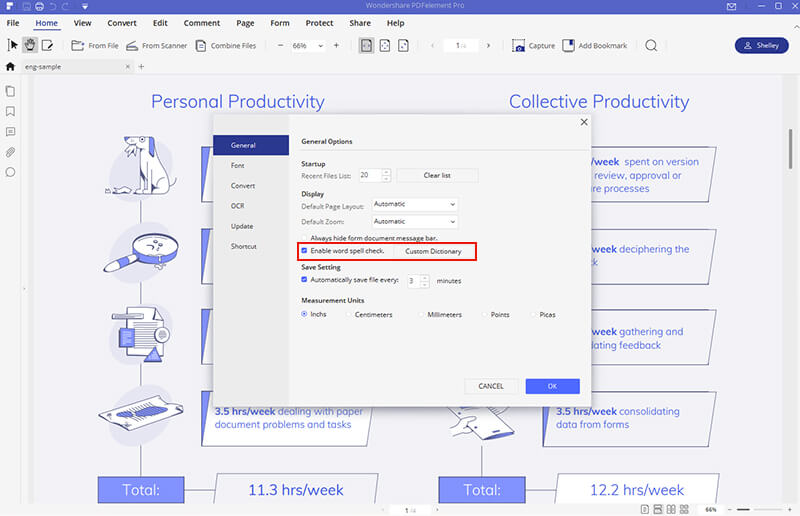This screenshot has height=516, width=800.
Task: Select Centimeters measurement unit
Action: tap(349, 314)
